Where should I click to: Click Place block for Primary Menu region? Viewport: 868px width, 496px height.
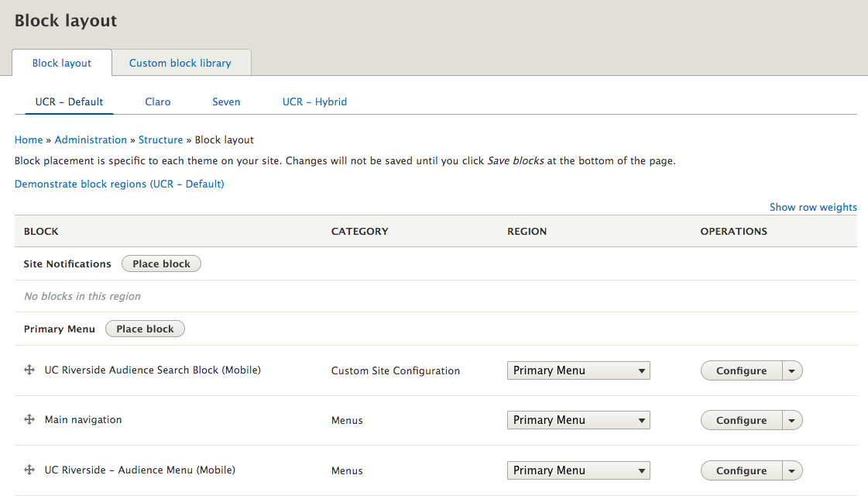coord(145,329)
